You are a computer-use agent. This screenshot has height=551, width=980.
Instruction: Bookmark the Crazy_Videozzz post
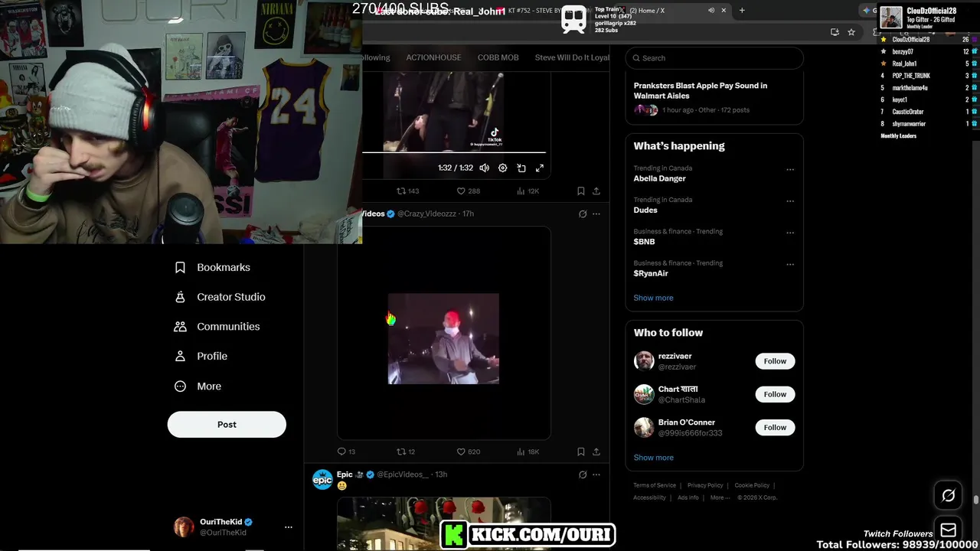(x=580, y=452)
